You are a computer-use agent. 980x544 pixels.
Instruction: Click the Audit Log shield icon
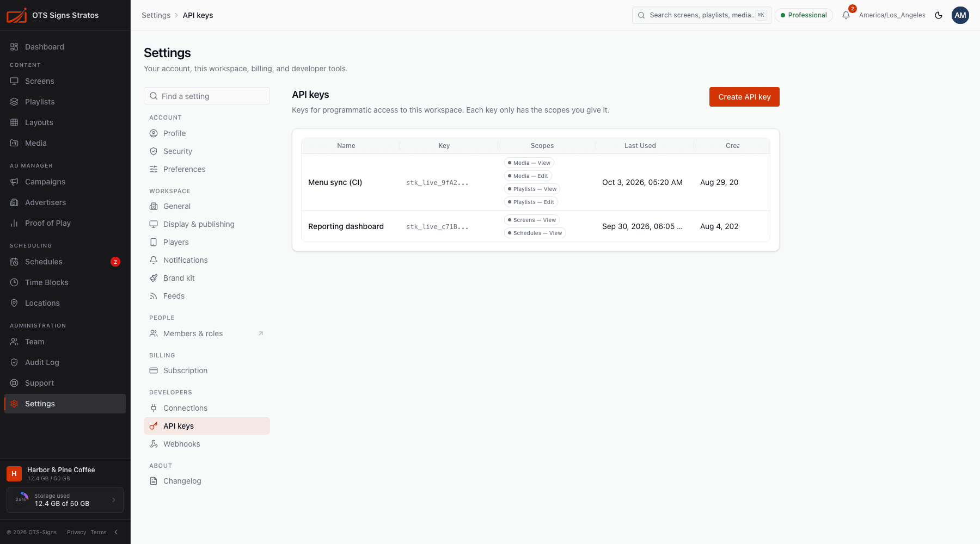coord(14,362)
